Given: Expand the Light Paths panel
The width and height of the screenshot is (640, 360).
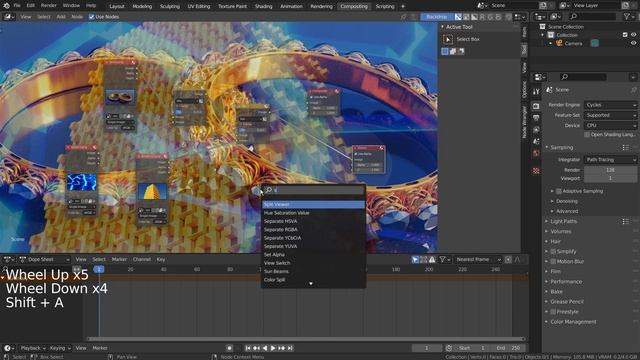Looking at the screenshot, I should click(563, 221).
